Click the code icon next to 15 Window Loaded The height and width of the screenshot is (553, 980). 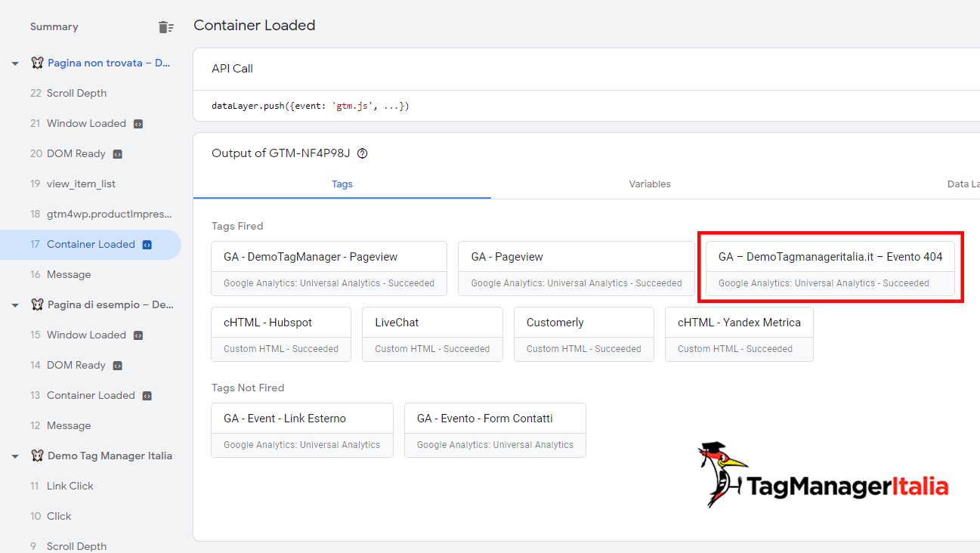coord(138,335)
